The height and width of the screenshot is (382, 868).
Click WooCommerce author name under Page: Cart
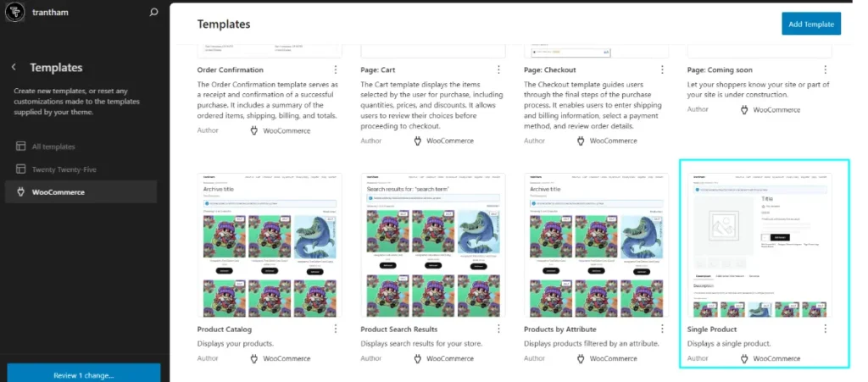[450, 141]
